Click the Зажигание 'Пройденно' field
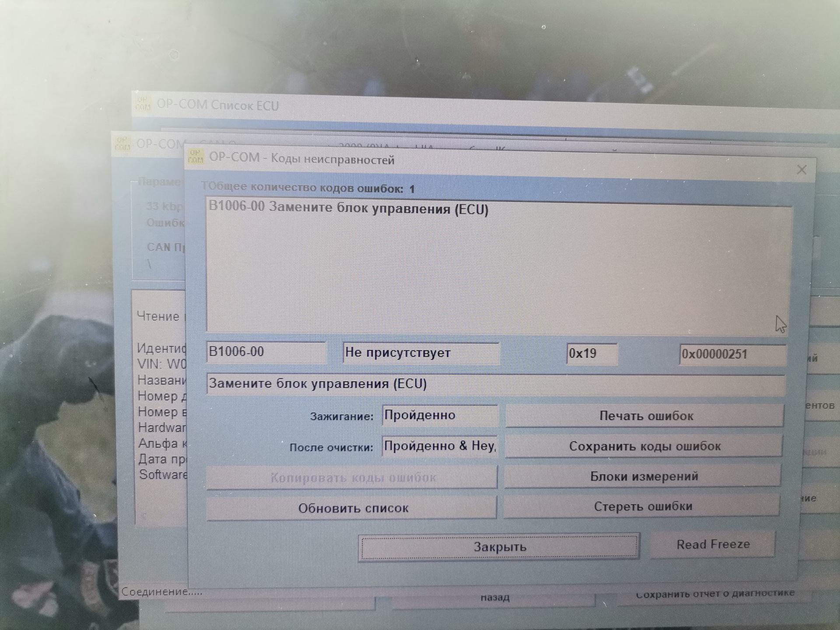 [440, 415]
